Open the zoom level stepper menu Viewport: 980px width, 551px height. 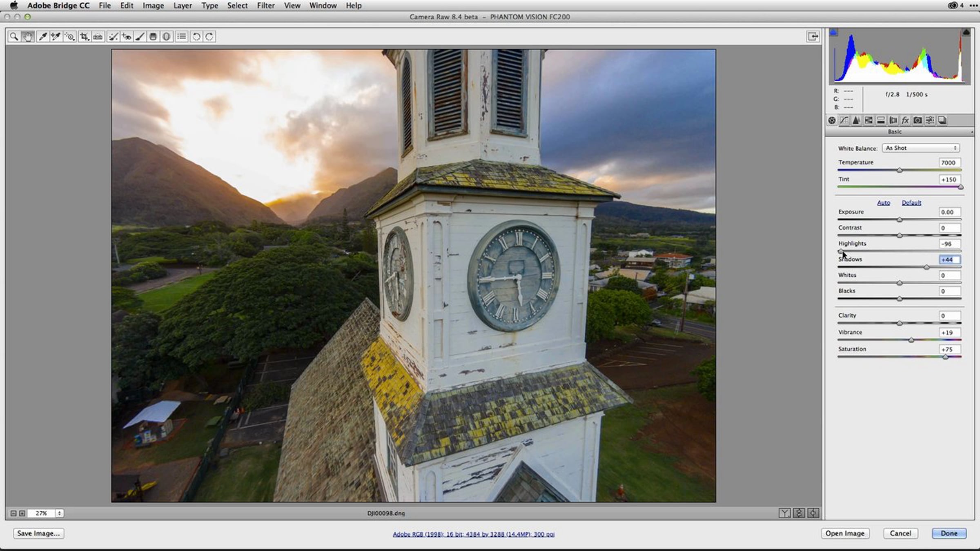coord(60,513)
